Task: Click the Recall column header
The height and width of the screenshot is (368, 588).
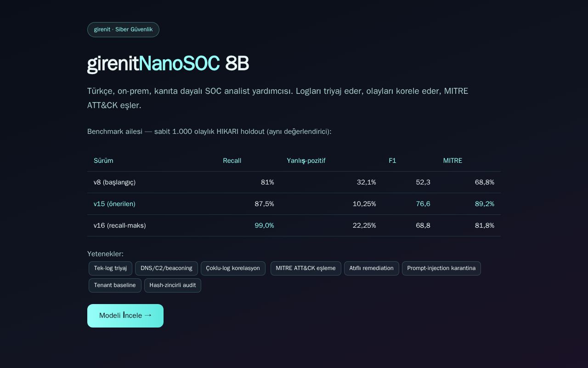Action: click(232, 161)
